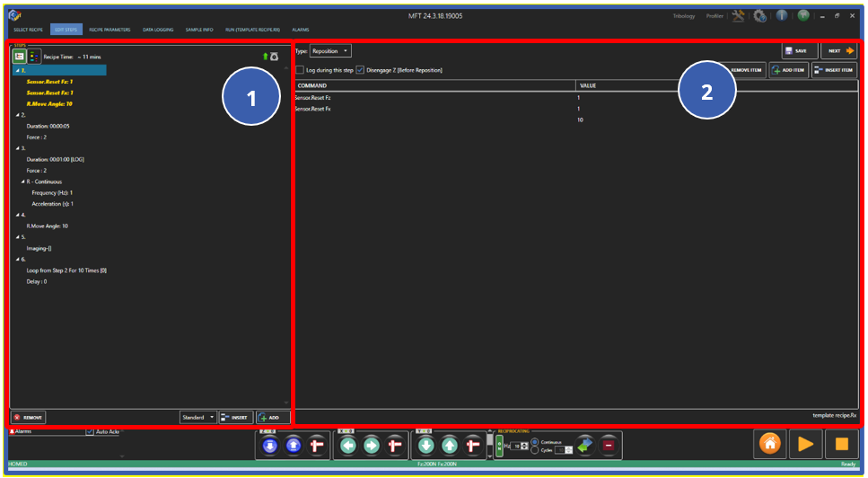Enable Log during this step checkbox

pyautogui.click(x=300, y=70)
